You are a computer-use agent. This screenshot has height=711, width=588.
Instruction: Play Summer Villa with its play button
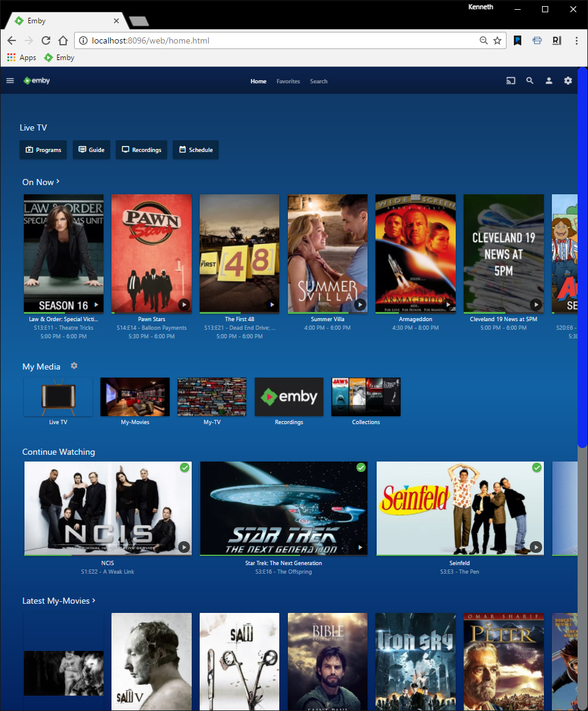tap(360, 304)
